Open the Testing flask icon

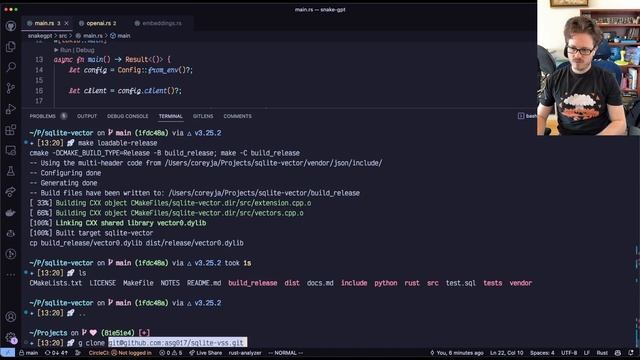pyautogui.click(x=11, y=171)
